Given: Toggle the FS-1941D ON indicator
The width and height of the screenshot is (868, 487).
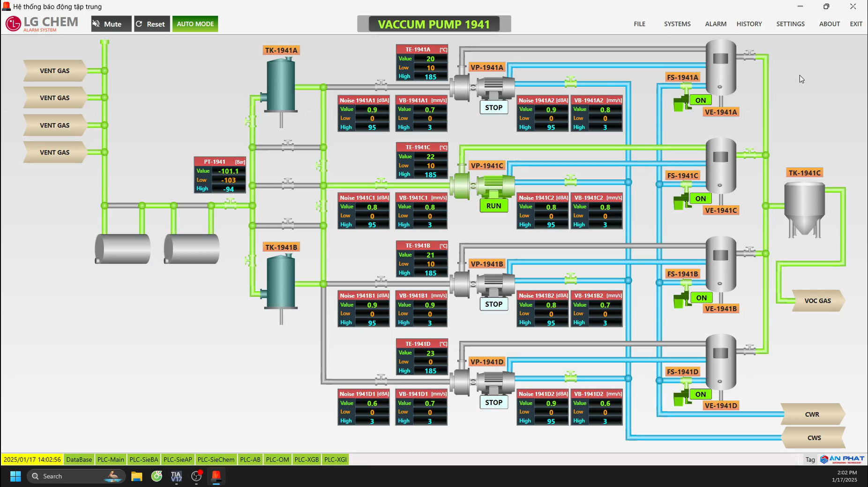Looking at the screenshot, I should pos(700,394).
